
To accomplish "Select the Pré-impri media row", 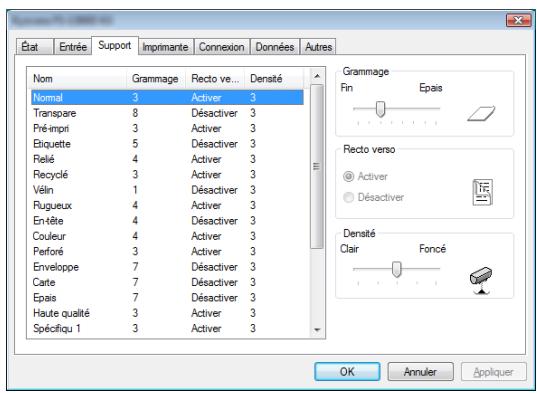I will tap(167, 128).
